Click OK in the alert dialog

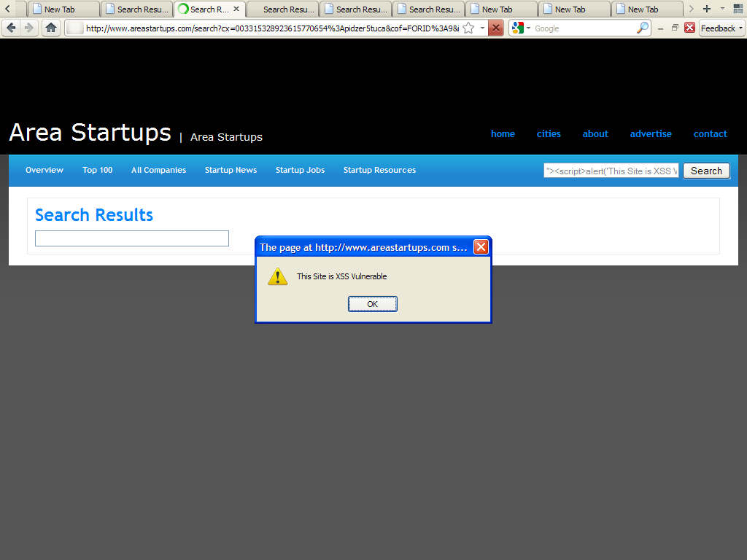click(373, 304)
